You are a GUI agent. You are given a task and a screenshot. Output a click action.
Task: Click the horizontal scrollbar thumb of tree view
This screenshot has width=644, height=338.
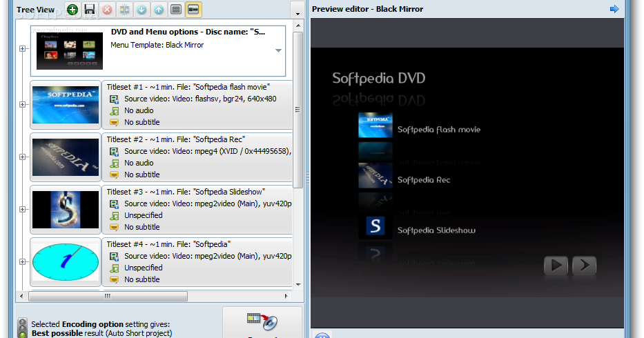click(x=108, y=296)
